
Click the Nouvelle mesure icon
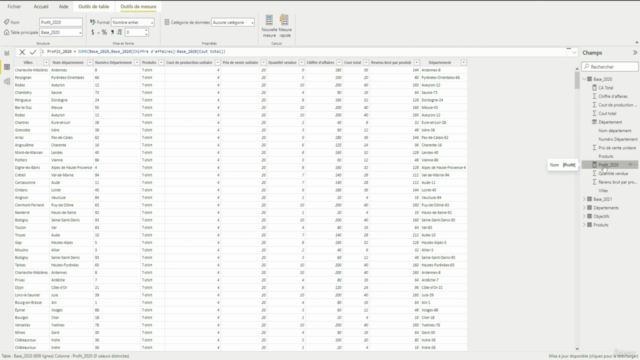pos(269,20)
